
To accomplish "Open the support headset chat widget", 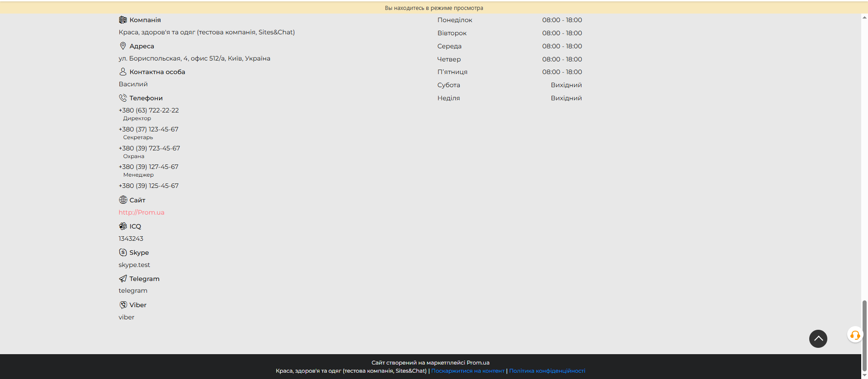I will point(854,335).
